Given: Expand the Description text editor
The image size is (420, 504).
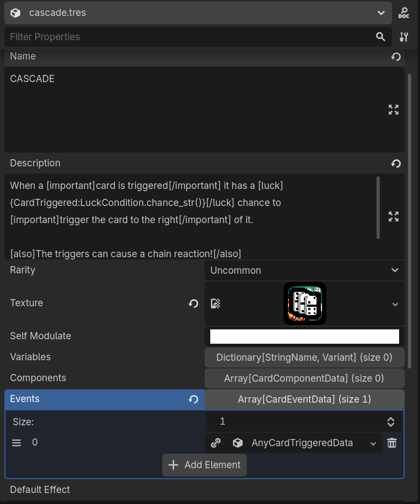Looking at the screenshot, I should [x=393, y=216].
